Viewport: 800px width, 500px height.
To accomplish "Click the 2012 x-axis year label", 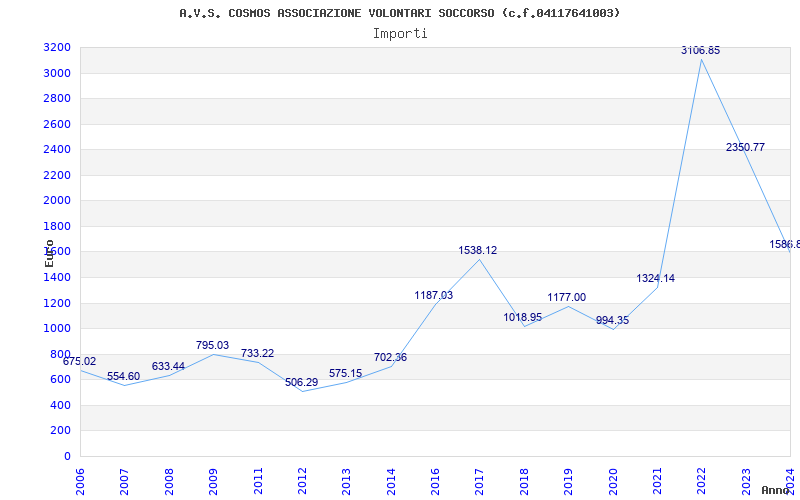I will (302, 481).
